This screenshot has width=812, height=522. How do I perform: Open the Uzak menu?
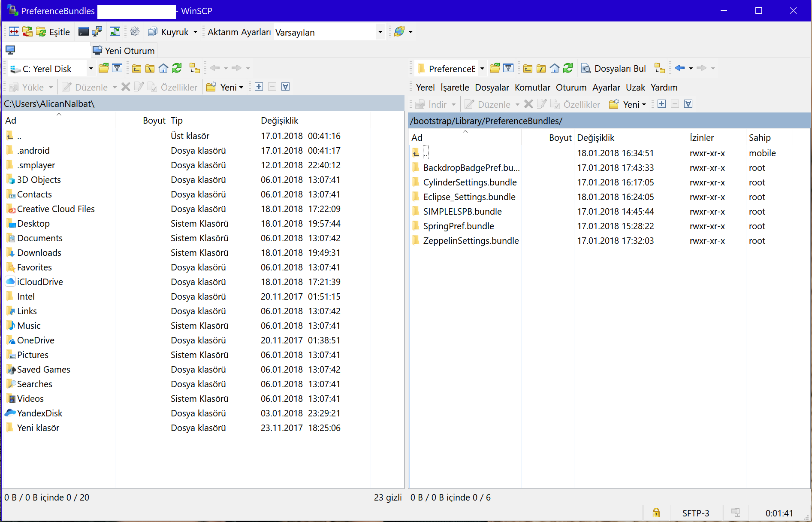[635, 88]
